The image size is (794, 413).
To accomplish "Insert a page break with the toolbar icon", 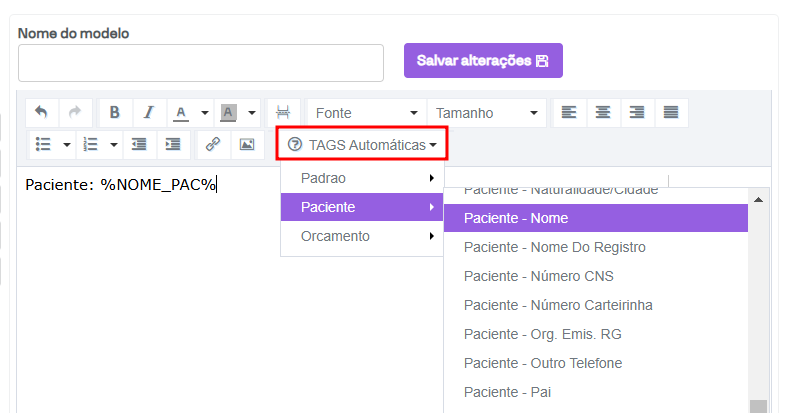I will (x=283, y=113).
